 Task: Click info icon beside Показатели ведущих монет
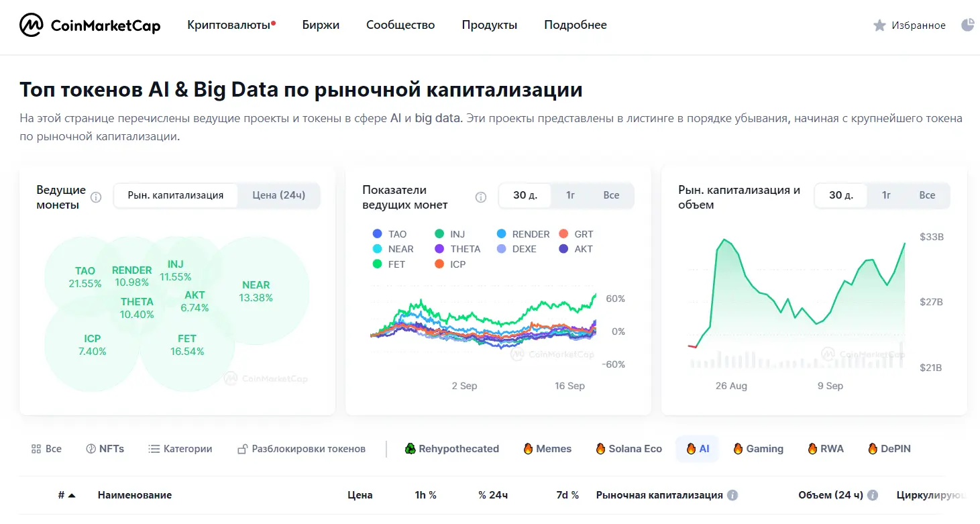pos(481,197)
